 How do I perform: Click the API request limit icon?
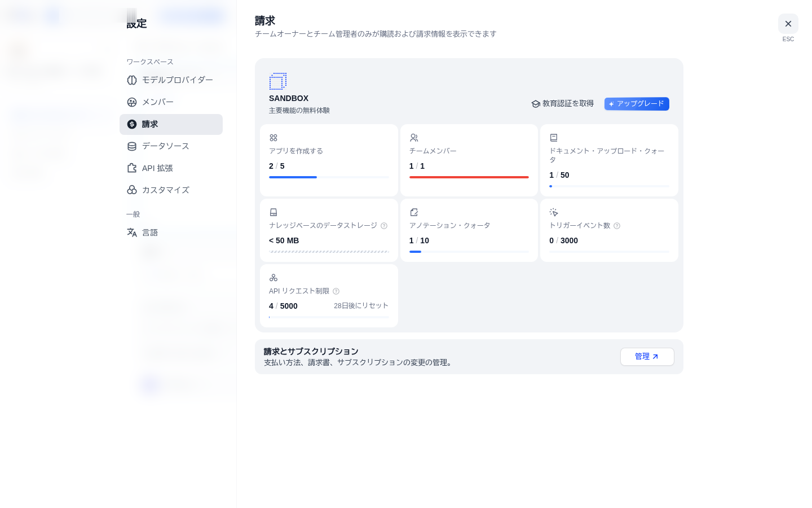273,278
